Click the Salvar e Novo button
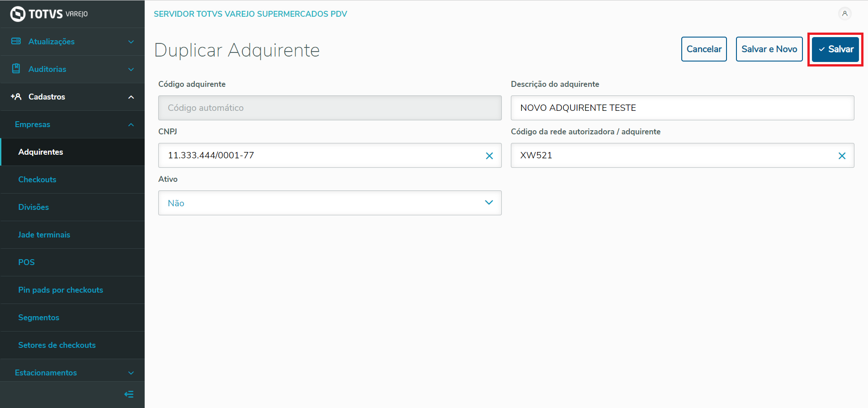The width and height of the screenshot is (868, 408). point(769,49)
